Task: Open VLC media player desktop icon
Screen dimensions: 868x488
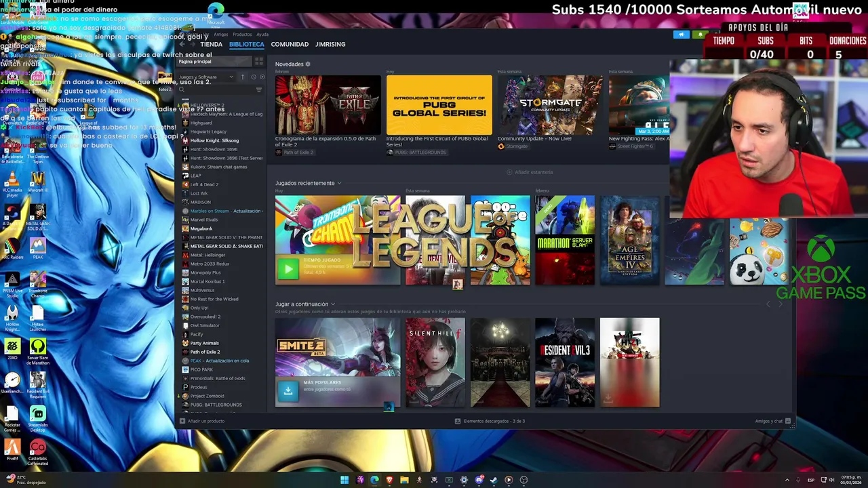Action: point(12,183)
